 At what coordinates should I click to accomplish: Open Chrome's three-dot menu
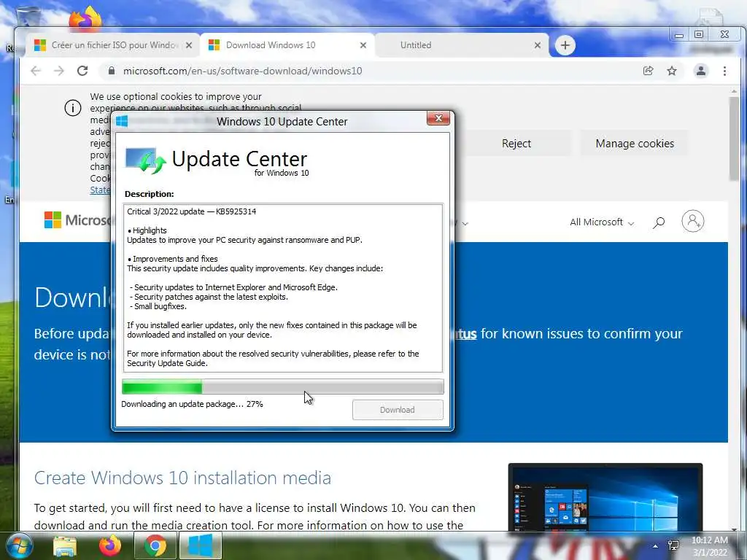click(724, 71)
